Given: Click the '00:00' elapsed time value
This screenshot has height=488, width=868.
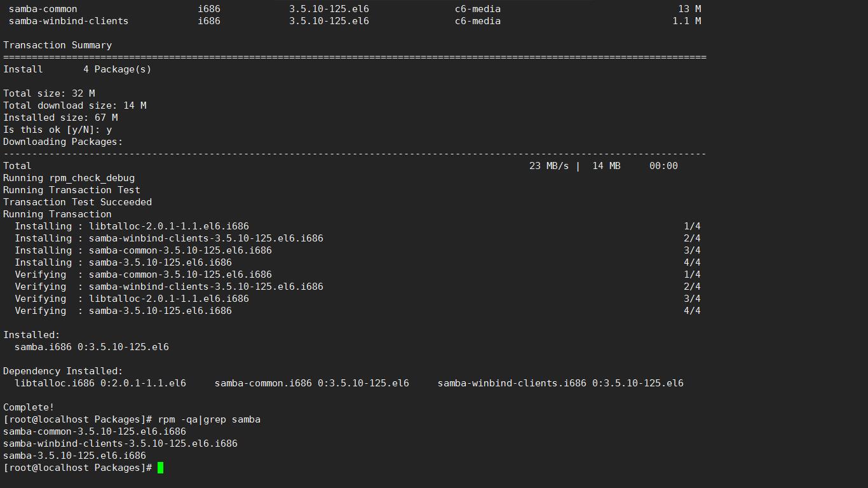Looking at the screenshot, I should (x=663, y=166).
